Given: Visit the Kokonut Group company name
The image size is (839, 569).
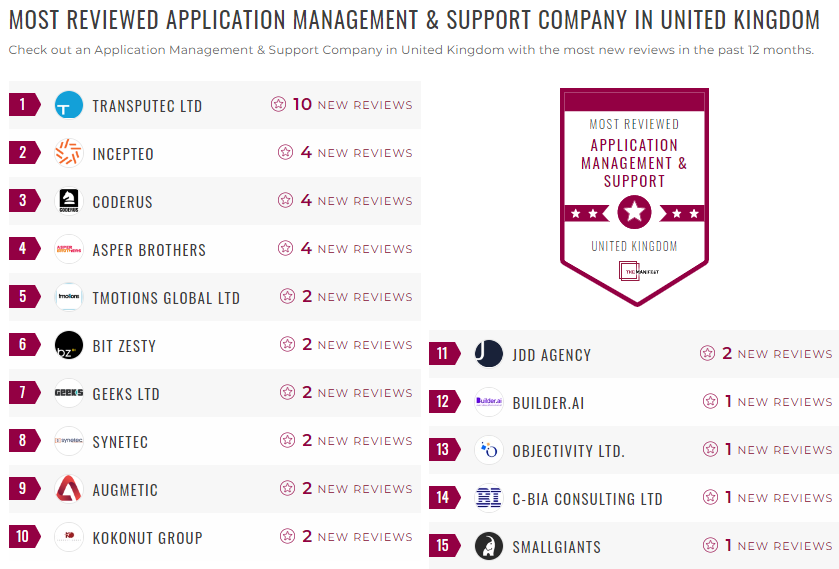Looking at the screenshot, I should 147,538.
